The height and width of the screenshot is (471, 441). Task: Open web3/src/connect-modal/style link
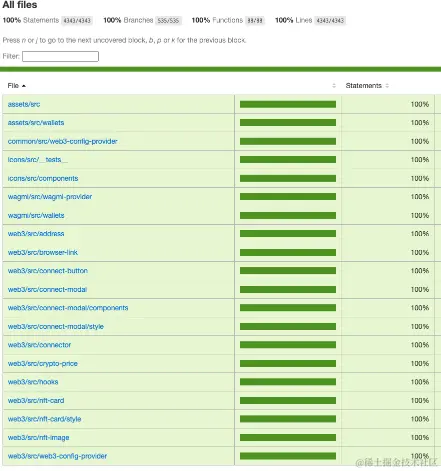(x=56, y=326)
